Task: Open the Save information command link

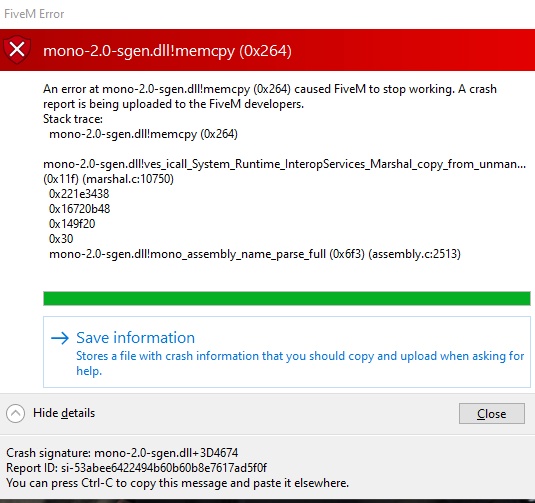Action: [x=287, y=352]
